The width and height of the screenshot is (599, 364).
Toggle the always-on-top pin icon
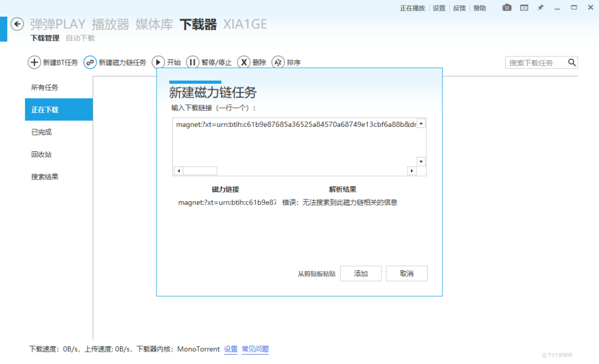[540, 7]
